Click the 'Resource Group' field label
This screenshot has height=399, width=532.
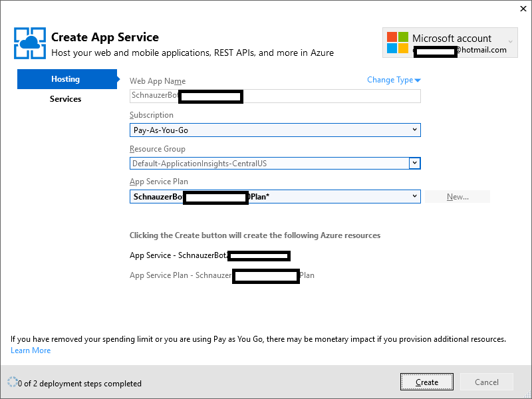[x=158, y=149]
